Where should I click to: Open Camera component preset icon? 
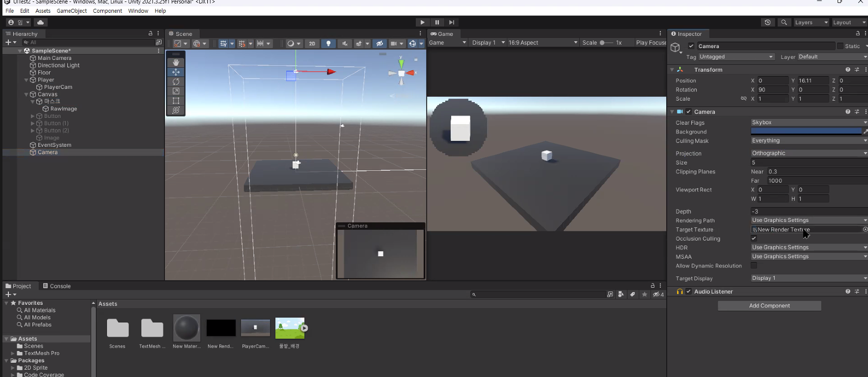(857, 112)
